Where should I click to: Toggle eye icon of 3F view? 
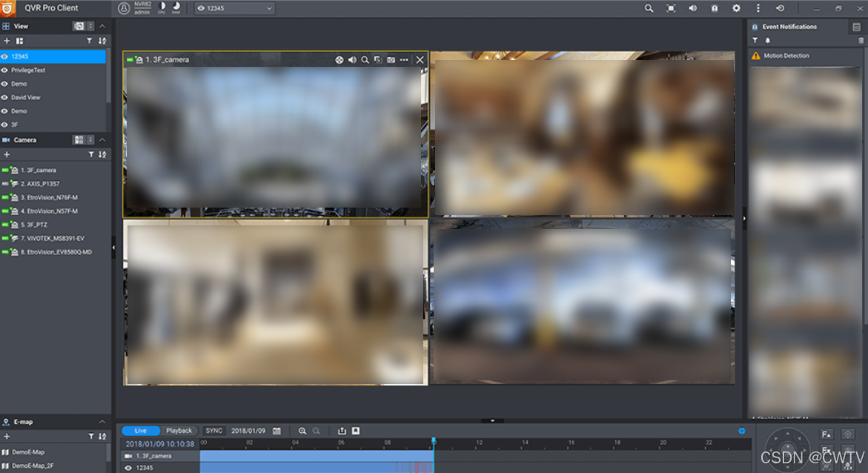(x=5, y=125)
